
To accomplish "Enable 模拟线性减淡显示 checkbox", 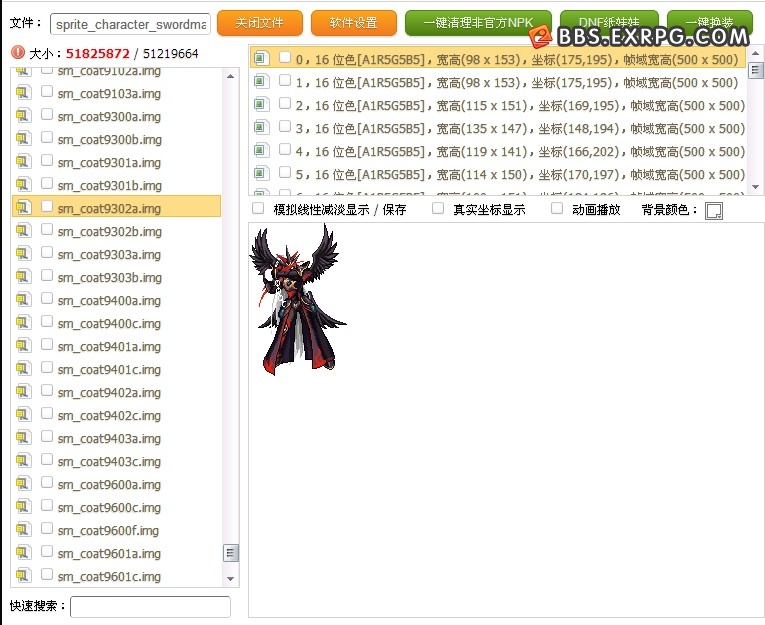I will (258, 209).
